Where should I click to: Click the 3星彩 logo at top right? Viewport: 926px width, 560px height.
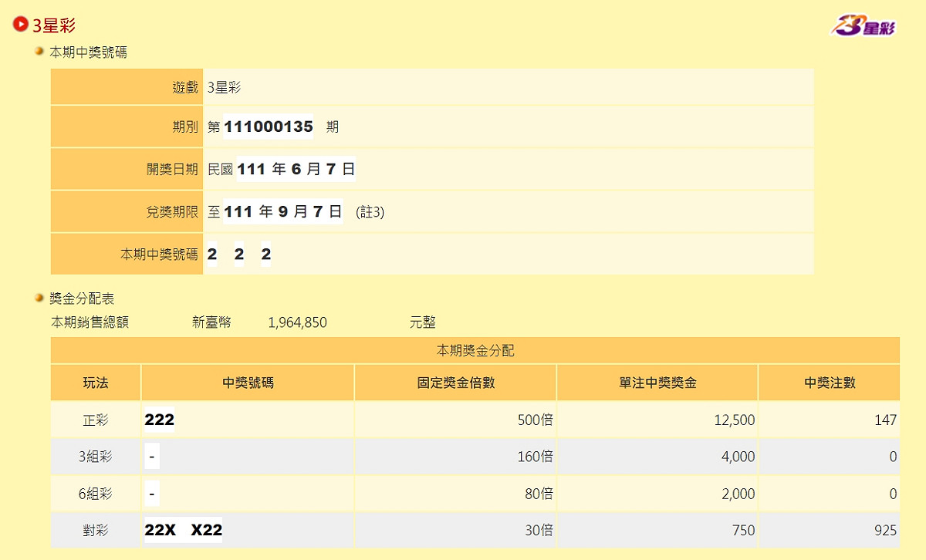[x=863, y=25]
